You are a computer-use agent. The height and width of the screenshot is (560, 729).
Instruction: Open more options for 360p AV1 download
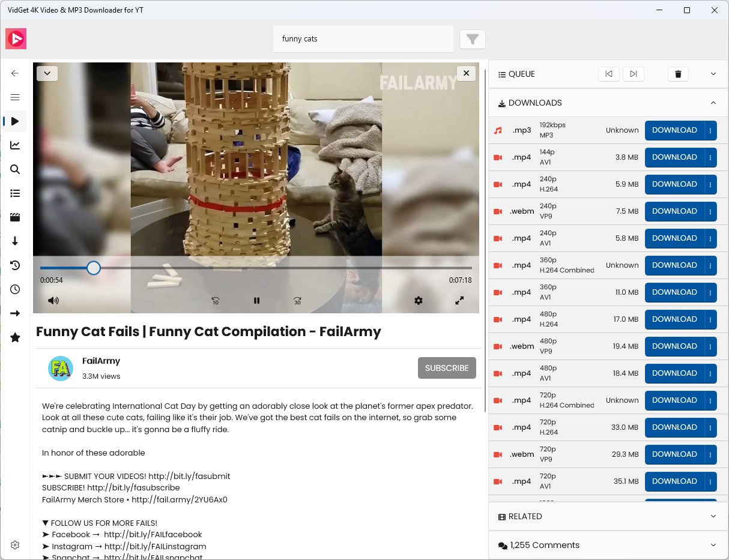click(x=710, y=292)
